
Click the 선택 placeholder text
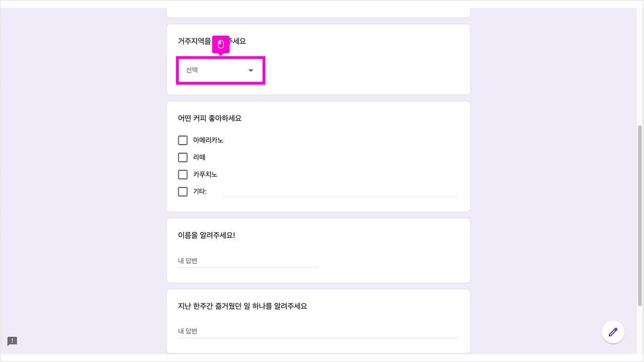[x=191, y=70]
